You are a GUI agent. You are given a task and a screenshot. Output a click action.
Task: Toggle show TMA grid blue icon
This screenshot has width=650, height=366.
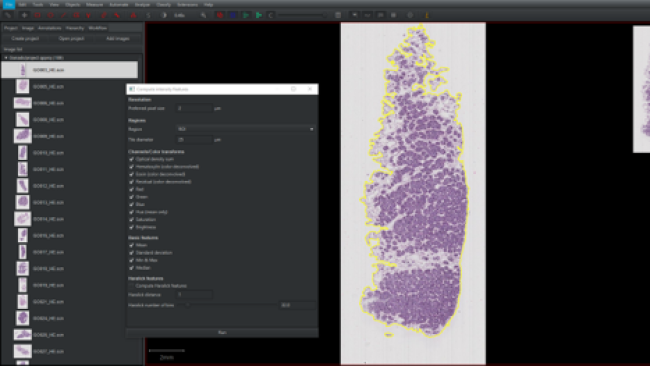[233, 15]
